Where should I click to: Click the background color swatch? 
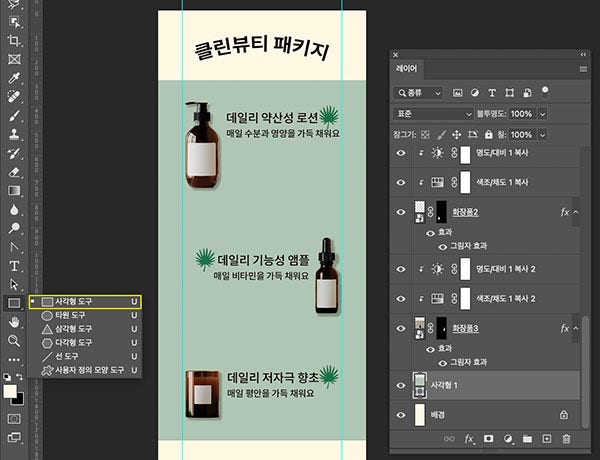[x=18, y=400]
